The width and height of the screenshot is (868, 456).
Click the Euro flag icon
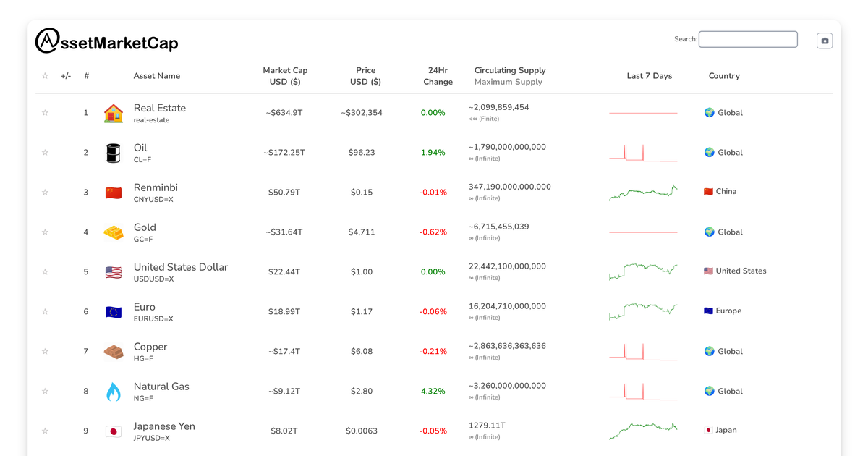[113, 311]
